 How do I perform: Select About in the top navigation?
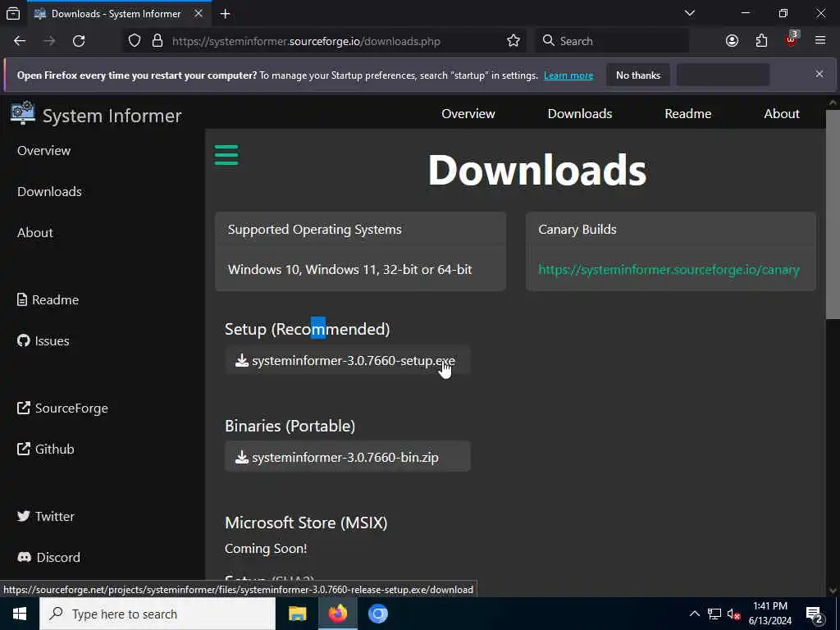tap(782, 113)
